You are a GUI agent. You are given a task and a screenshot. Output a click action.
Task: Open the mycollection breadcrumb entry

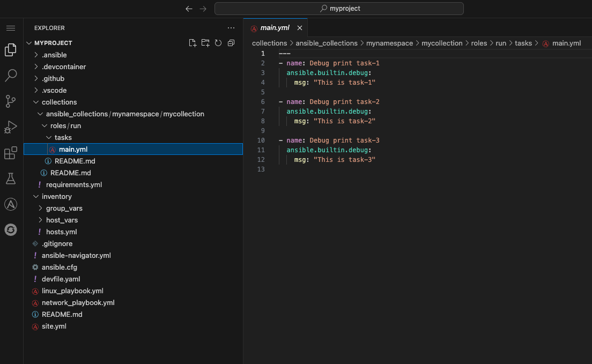[442, 43]
